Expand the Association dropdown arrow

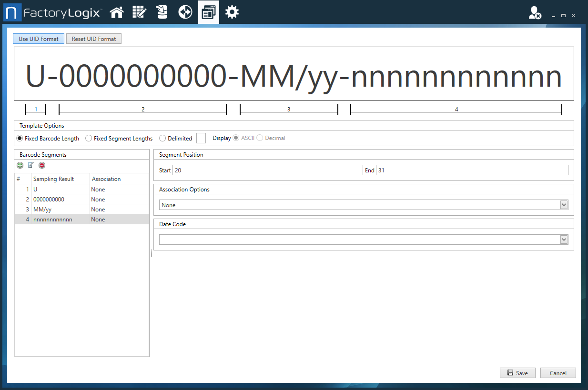tap(564, 205)
